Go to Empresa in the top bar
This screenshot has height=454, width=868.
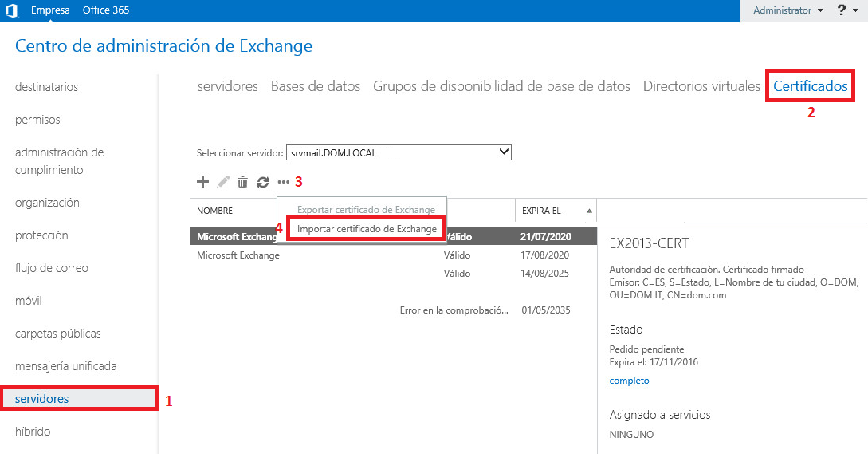(50, 10)
